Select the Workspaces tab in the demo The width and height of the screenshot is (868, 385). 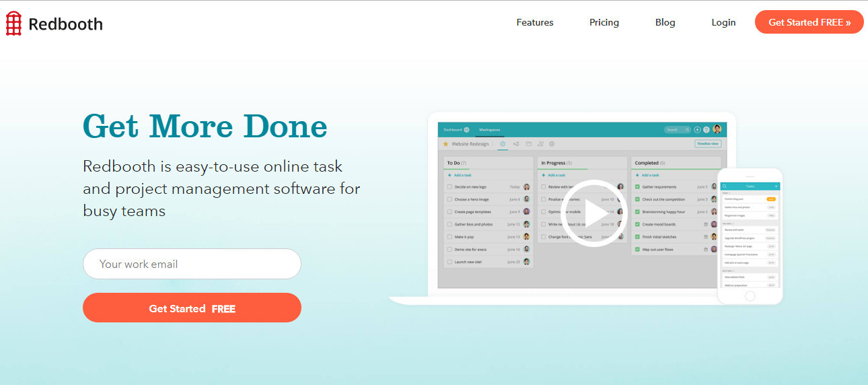[x=489, y=129]
